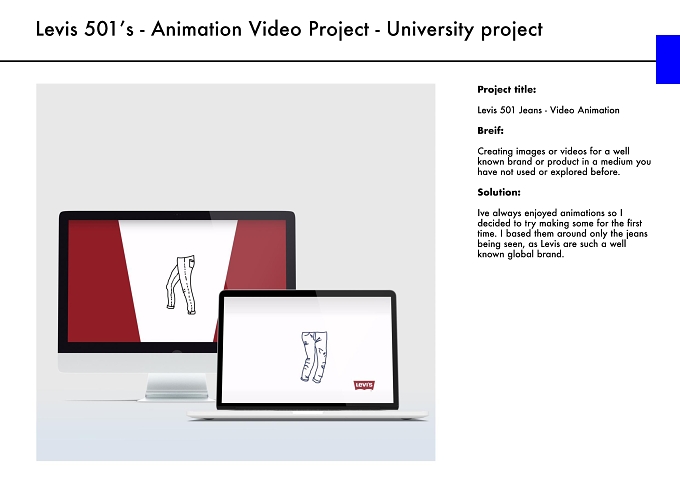Click the "Breif:" heading
The image size is (680, 481).
(x=490, y=131)
